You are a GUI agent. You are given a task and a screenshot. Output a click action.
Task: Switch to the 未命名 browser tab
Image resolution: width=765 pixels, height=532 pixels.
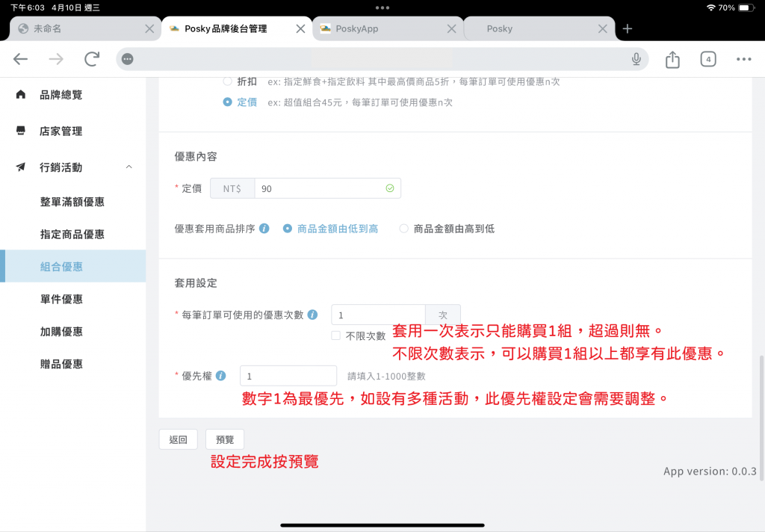85,29
